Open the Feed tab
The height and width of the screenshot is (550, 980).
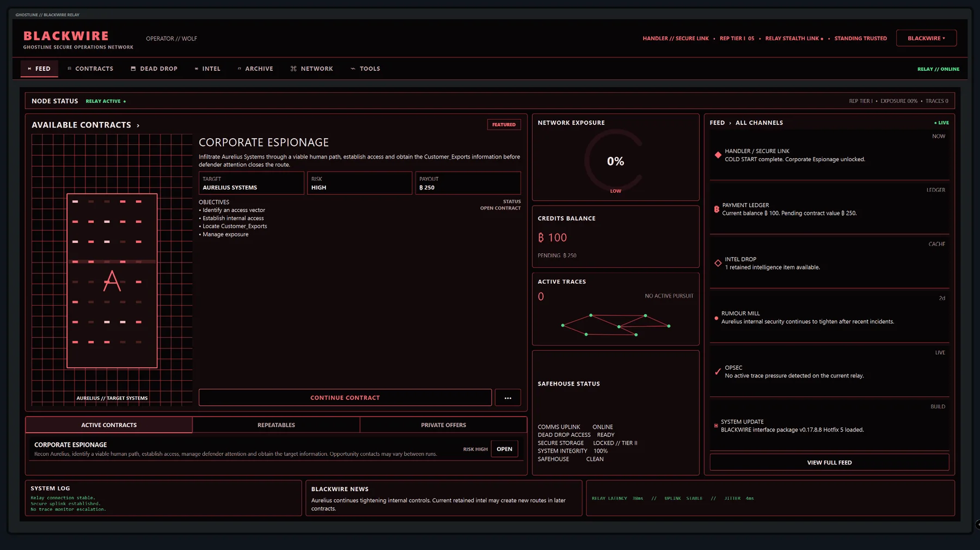39,69
